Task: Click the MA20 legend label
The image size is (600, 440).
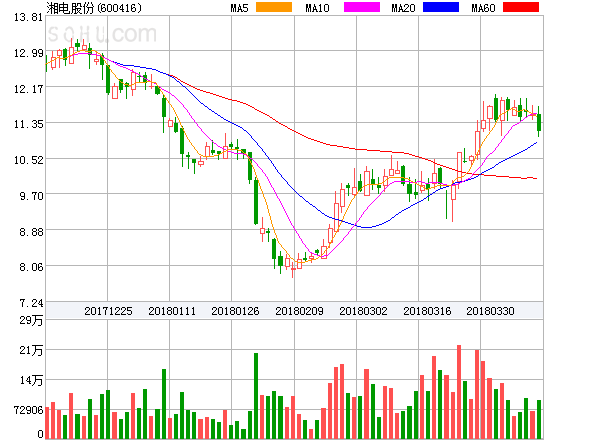Action: 403,8
